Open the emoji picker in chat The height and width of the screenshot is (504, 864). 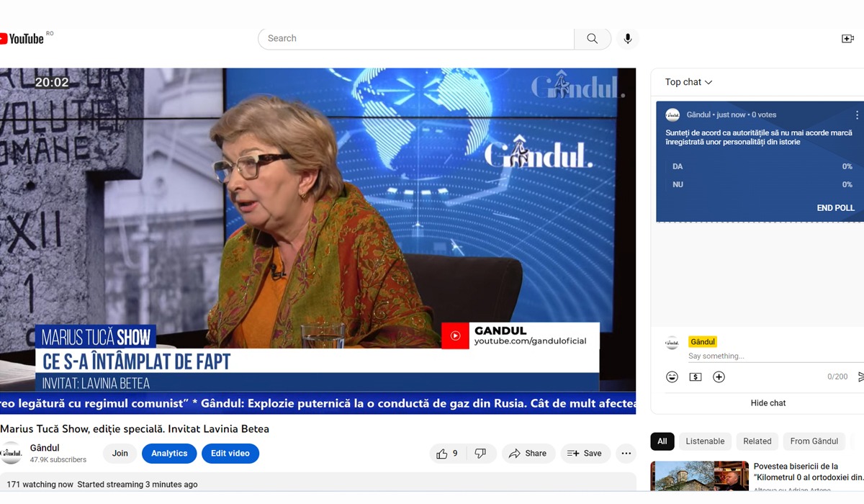672,377
